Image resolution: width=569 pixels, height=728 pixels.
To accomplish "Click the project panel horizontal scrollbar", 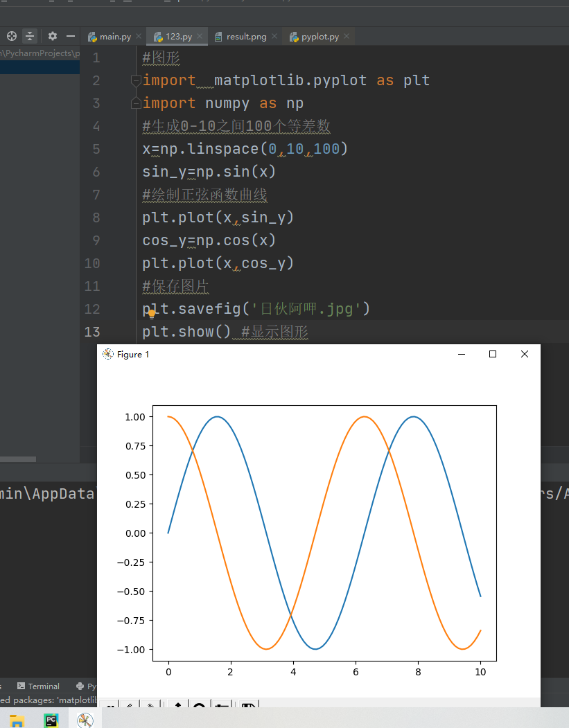I will [x=17, y=459].
